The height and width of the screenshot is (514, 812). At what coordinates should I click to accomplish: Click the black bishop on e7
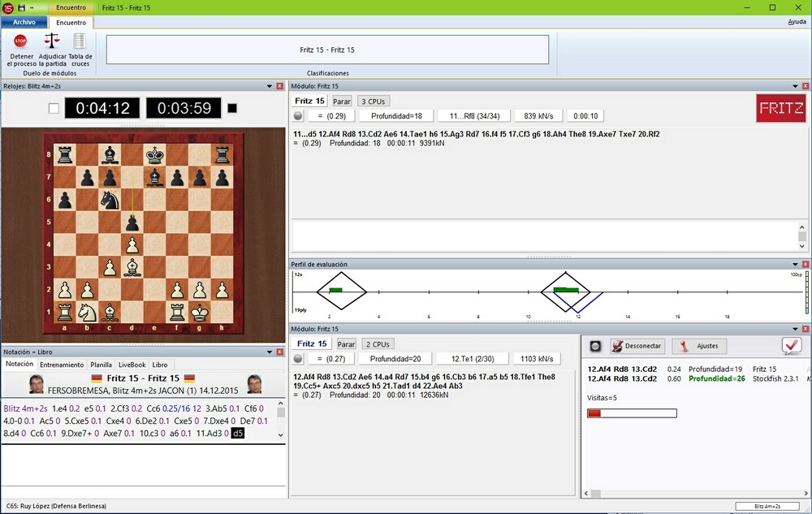coord(154,177)
